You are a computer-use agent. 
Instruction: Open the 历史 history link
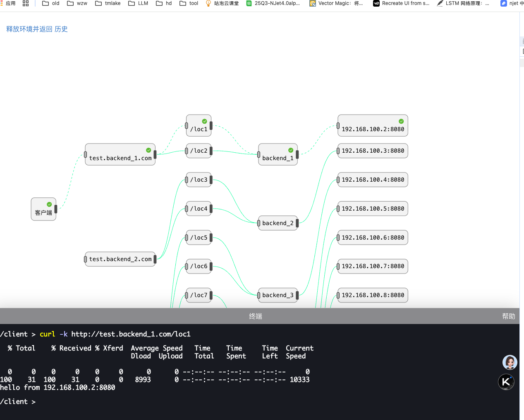[61, 29]
